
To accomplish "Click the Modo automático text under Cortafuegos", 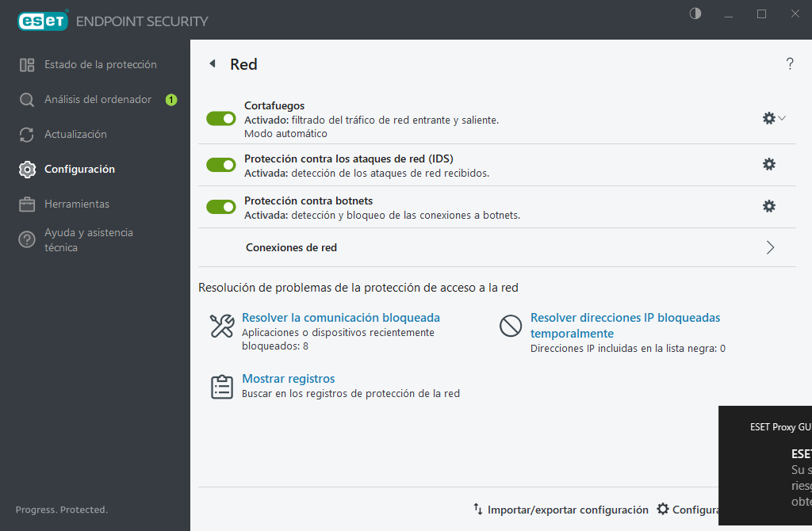I will [285, 133].
